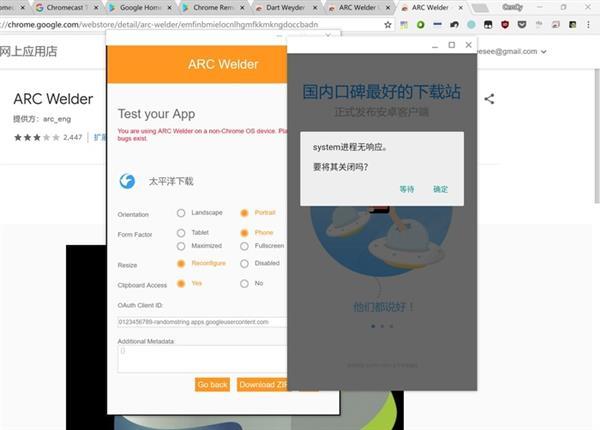Click the Additional Metadata text area
600x430 pixels.
coord(202,359)
